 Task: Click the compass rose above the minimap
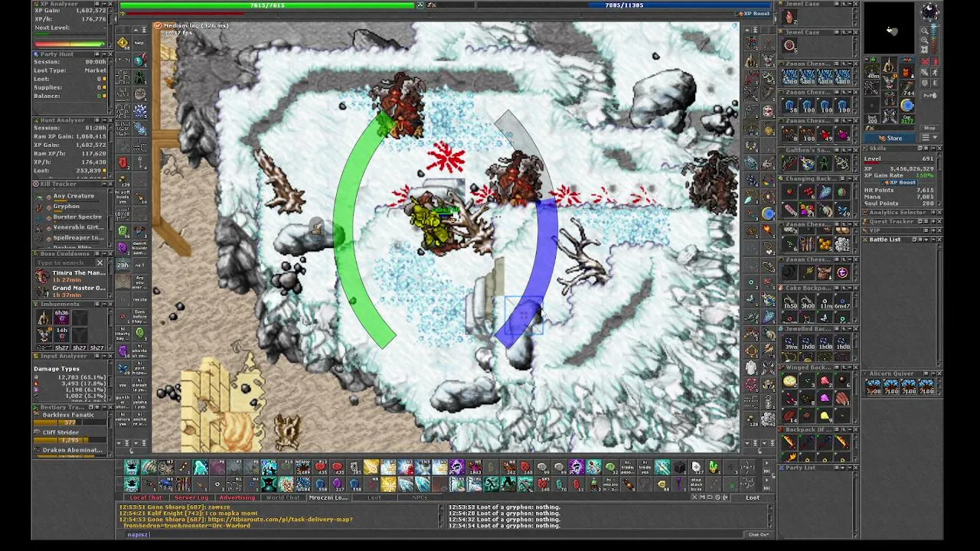930,11
